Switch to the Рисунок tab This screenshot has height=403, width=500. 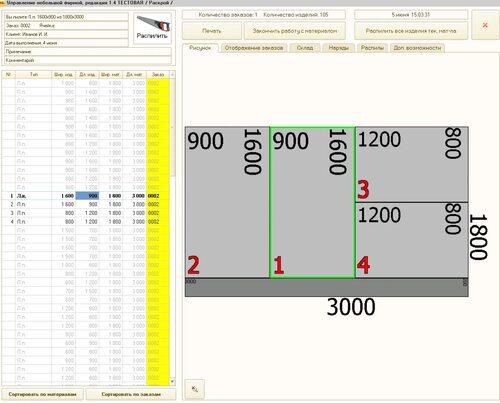pyautogui.click(x=200, y=48)
